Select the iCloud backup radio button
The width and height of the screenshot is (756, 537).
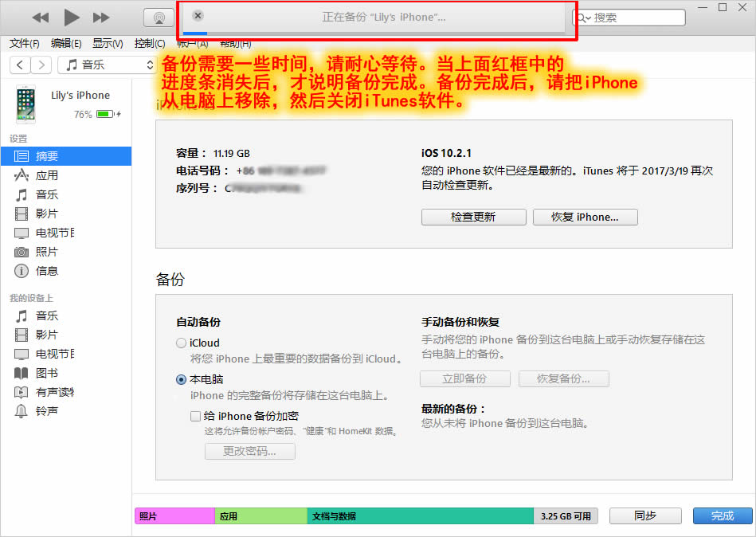click(183, 343)
